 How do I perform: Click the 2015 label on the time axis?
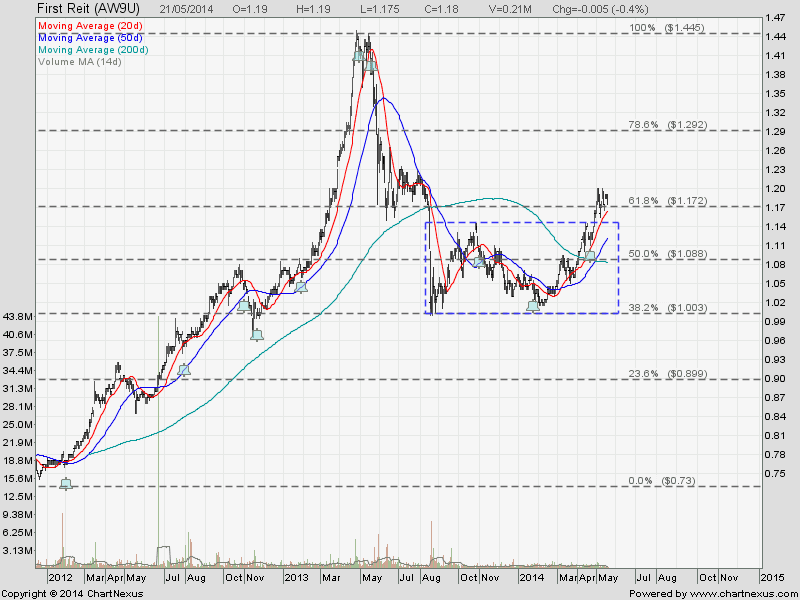[x=772, y=578]
